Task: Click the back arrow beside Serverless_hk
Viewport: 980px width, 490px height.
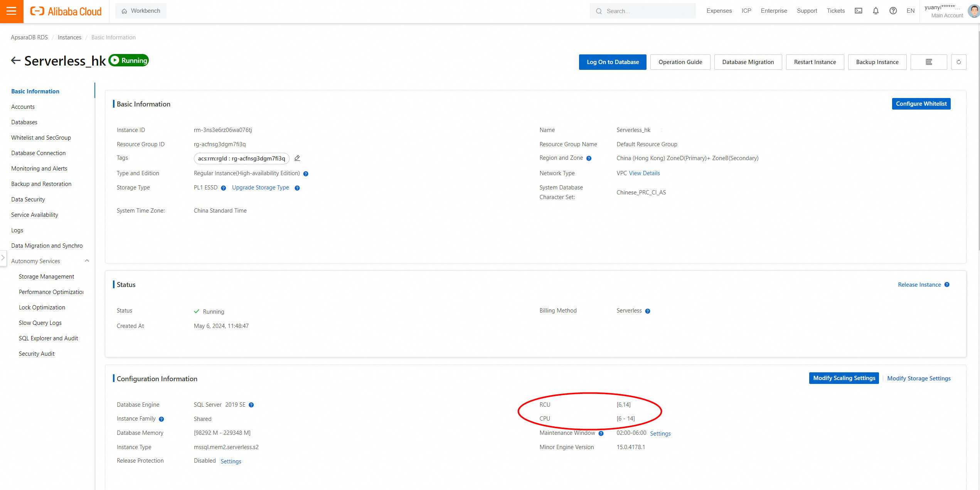Action: tap(15, 61)
